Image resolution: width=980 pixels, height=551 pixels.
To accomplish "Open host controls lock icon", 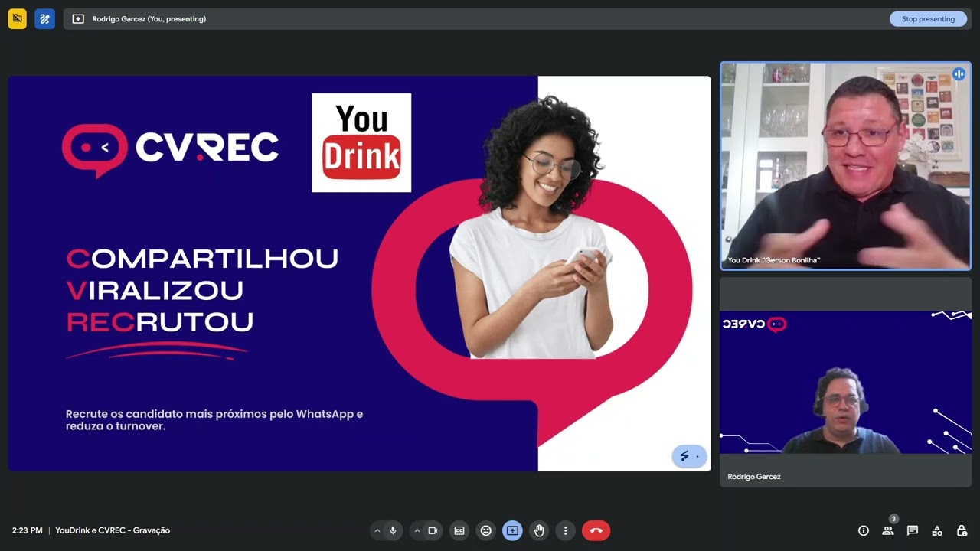I will (962, 530).
